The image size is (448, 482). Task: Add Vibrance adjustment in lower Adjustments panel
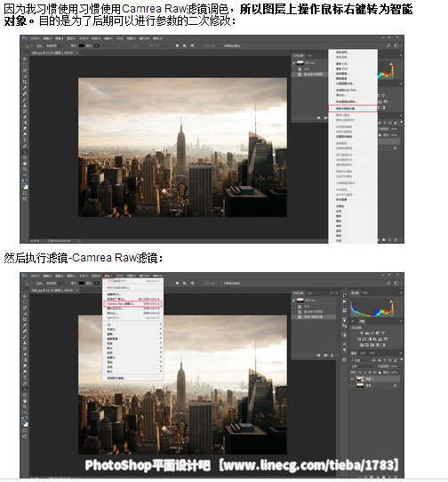point(383,333)
